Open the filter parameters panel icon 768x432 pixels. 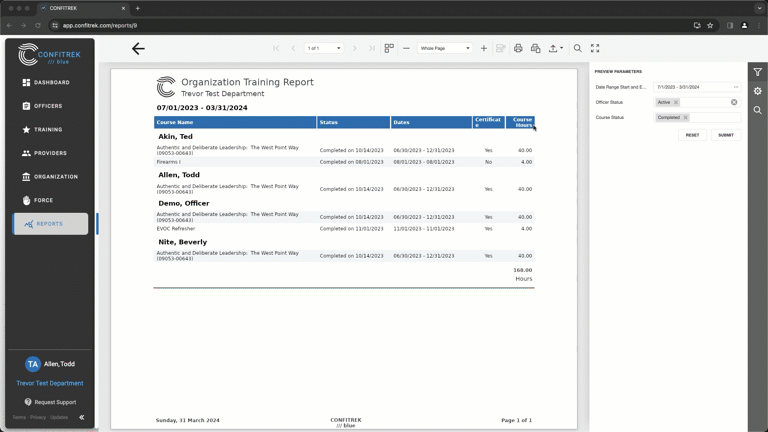pos(758,72)
